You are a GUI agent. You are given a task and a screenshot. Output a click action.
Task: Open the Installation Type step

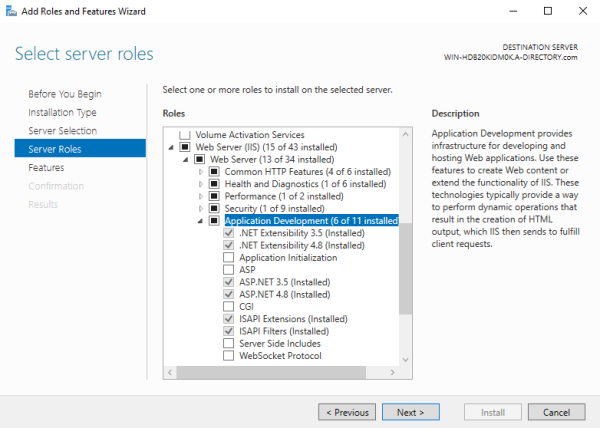pos(62,112)
